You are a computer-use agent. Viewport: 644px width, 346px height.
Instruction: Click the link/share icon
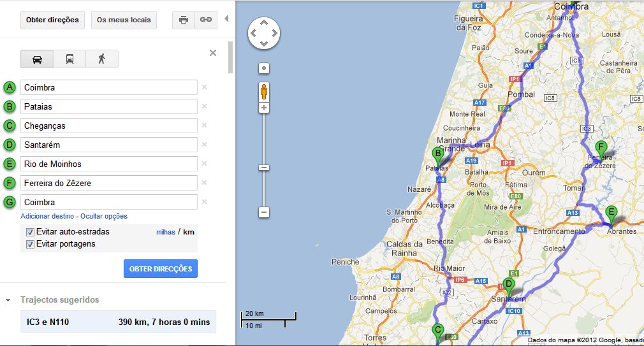tap(206, 20)
